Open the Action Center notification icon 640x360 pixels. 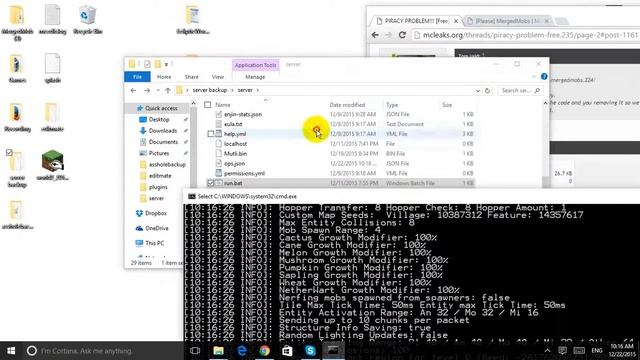(562, 351)
